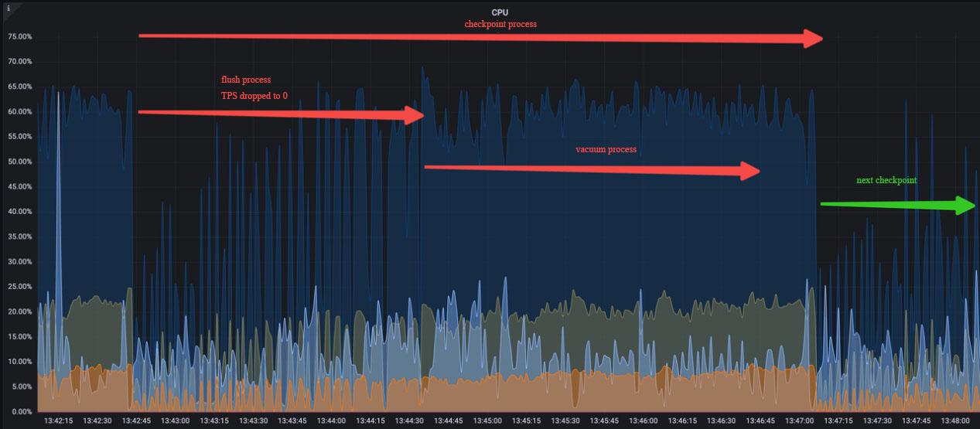Click the red arrowhead of the vacuum process arrow

750,172
